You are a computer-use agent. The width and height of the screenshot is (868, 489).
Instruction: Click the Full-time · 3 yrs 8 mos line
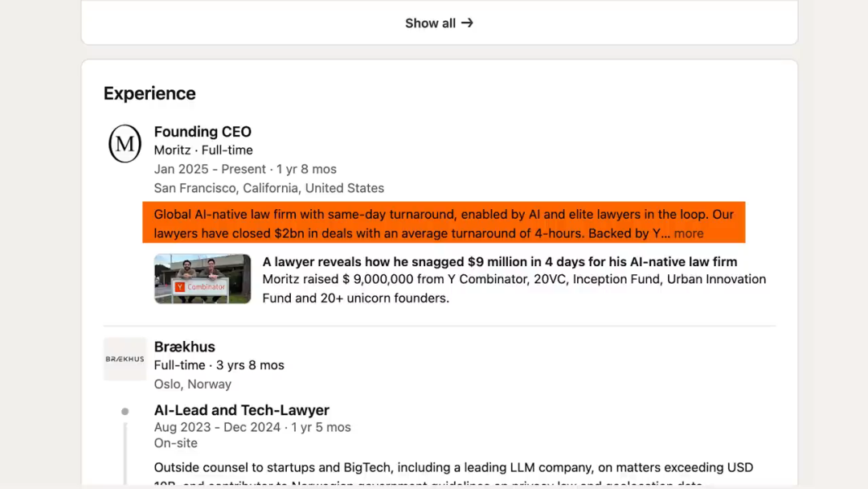click(x=219, y=365)
